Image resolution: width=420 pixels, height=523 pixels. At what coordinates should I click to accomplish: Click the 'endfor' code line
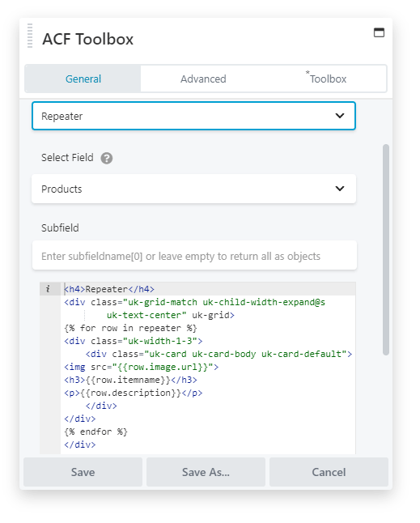[x=95, y=432]
